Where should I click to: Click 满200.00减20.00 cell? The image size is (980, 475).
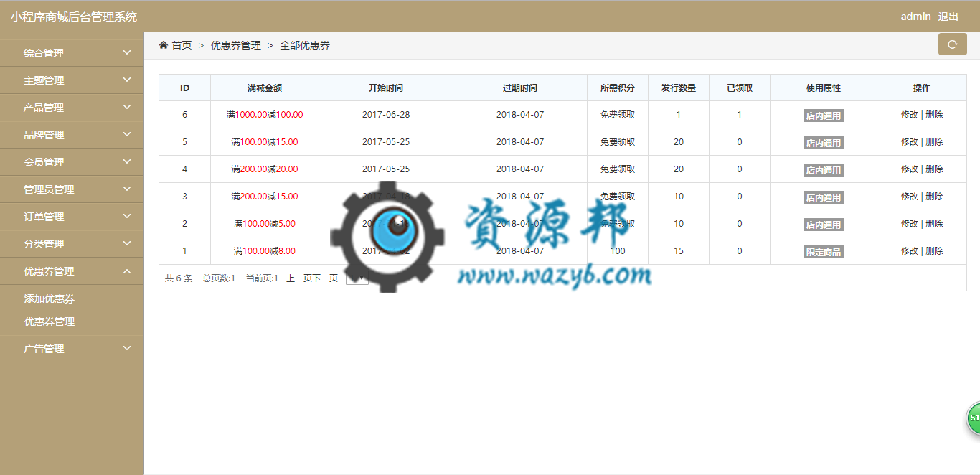coord(265,169)
